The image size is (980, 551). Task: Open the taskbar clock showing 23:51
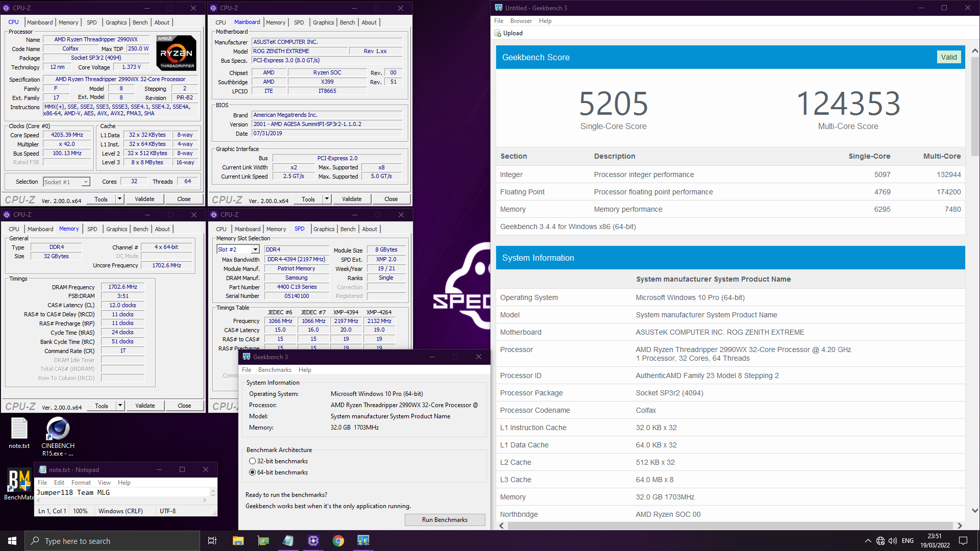935,541
